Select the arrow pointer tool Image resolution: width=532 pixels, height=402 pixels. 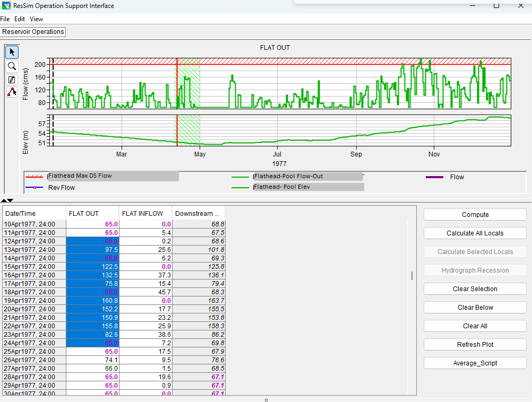coord(12,52)
